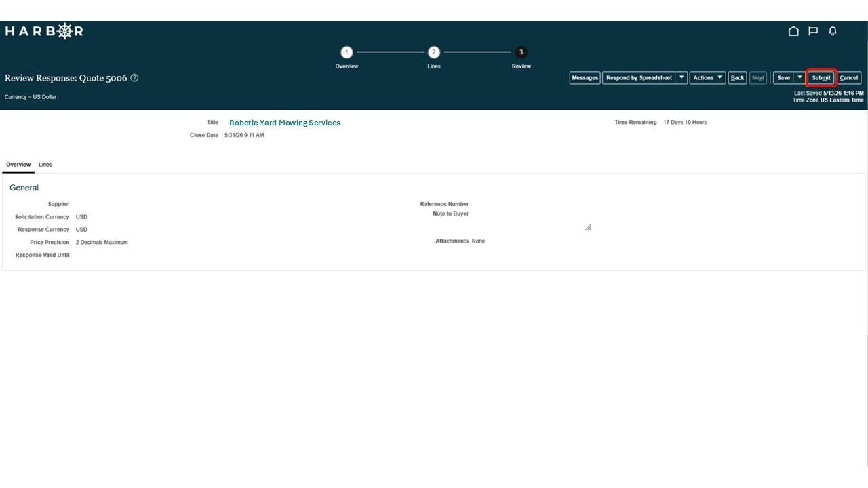Open the Watchlist flag icon
868x488 pixels.
coord(813,31)
